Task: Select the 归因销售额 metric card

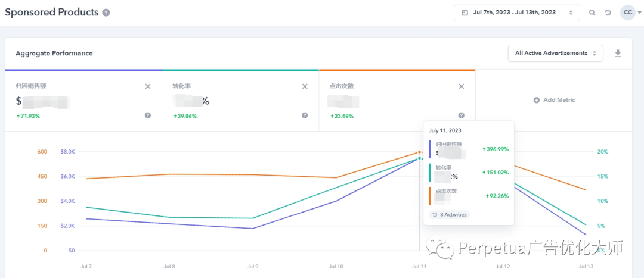Action: tap(78, 100)
